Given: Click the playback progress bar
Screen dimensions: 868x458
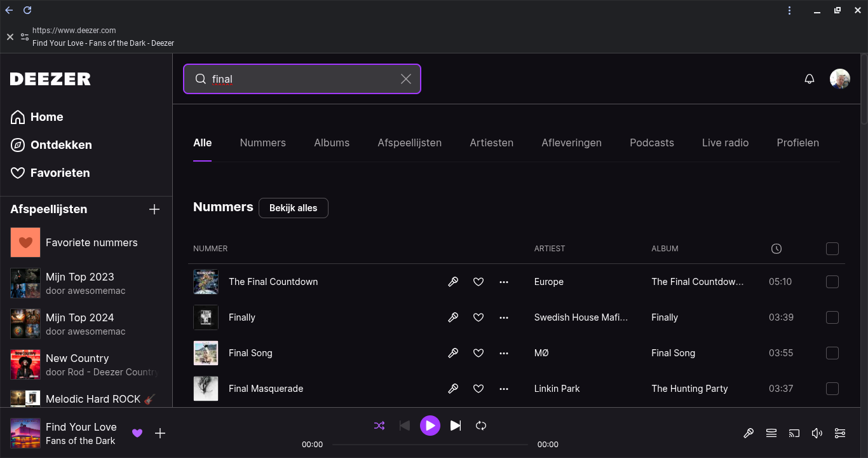Looking at the screenshot, I should (x=430, y=445).
